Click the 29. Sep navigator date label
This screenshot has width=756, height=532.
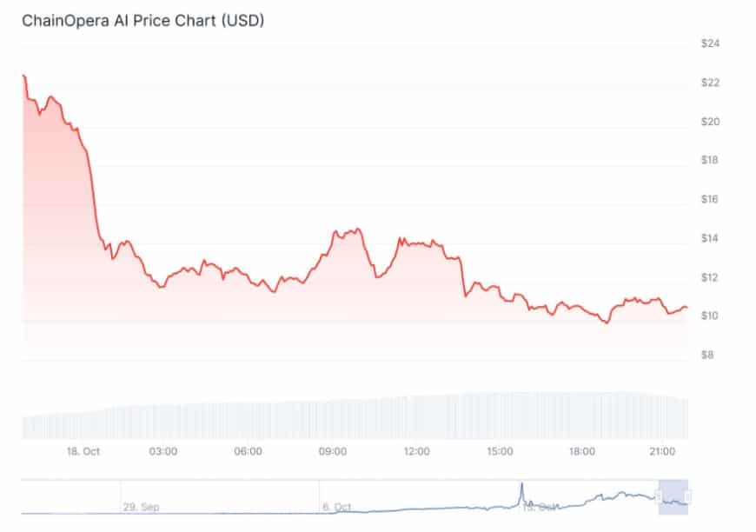tap(141, 506)
